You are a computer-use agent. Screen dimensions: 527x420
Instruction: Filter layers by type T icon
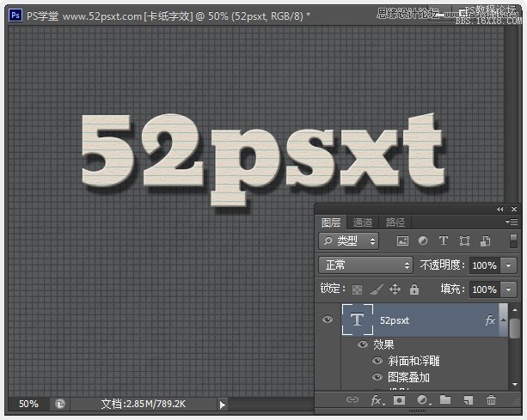click(444, 240)
